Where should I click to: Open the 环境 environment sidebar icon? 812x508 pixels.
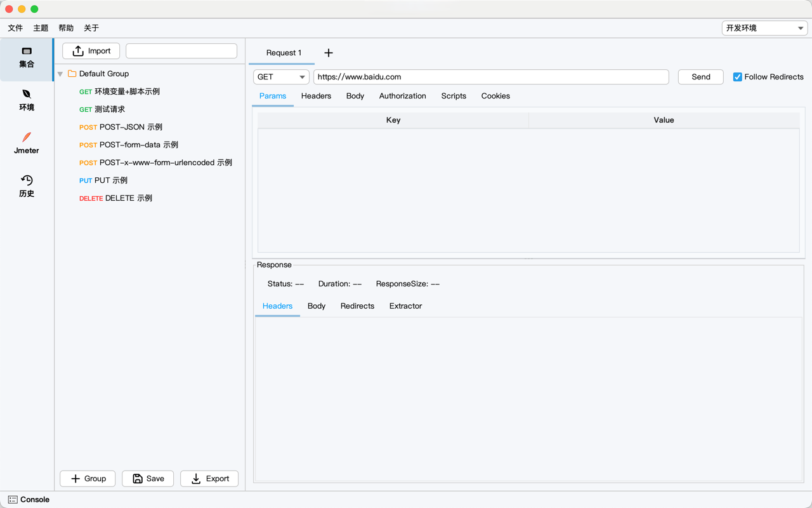click(27, 94)
